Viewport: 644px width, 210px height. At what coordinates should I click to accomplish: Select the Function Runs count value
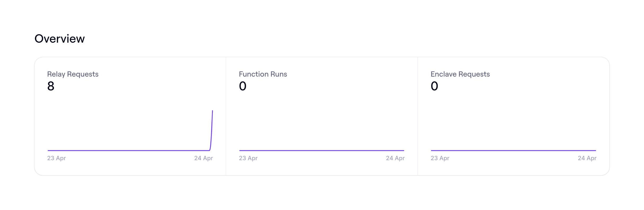pyautogui.click(x=243, y=86)
